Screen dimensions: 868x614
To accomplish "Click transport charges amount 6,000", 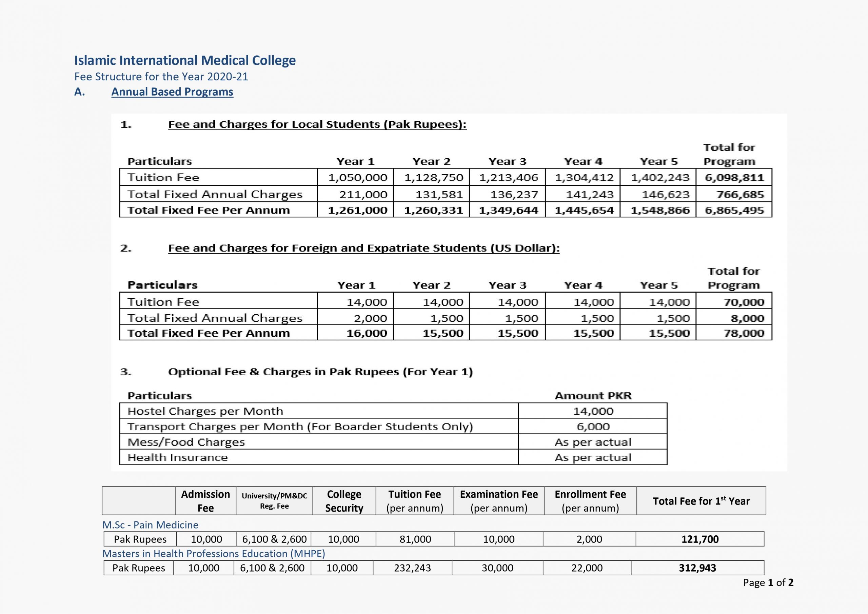I will [x=593, y=427].
